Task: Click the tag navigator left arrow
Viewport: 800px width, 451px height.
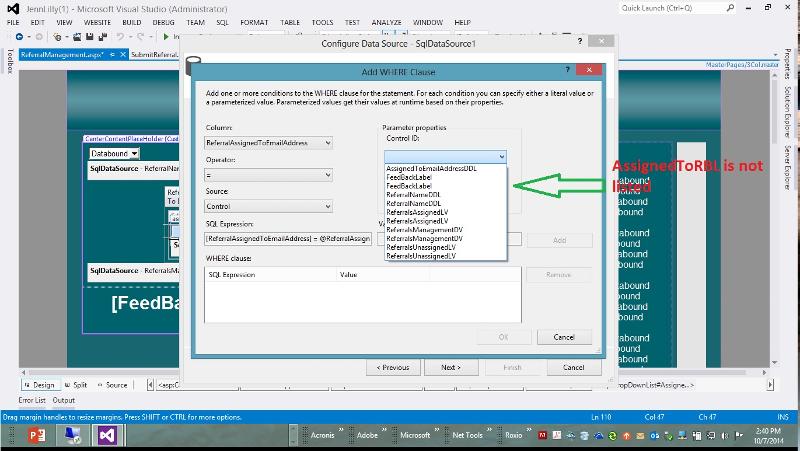Action: (150, 385)
